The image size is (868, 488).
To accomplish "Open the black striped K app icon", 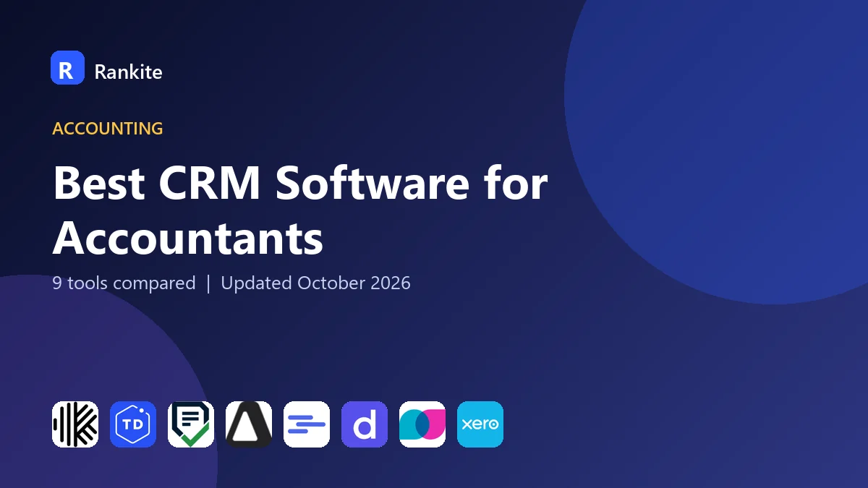I will [75, 424].
